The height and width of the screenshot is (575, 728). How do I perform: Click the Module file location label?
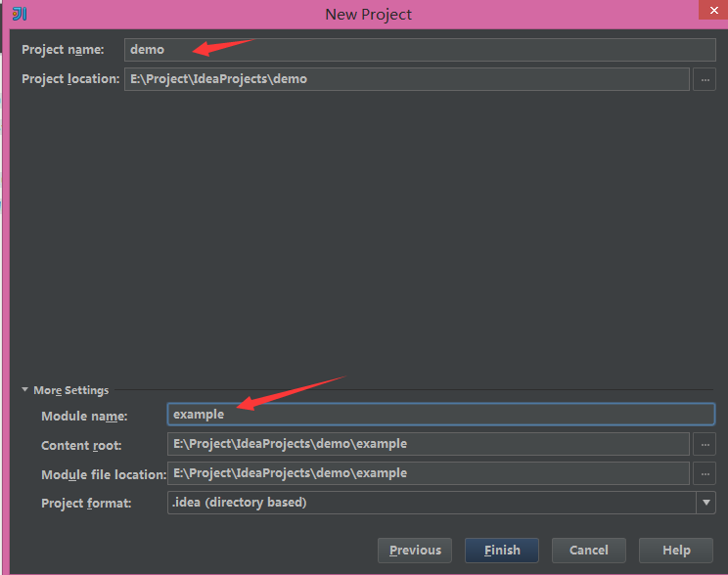[x=104, y=474]
